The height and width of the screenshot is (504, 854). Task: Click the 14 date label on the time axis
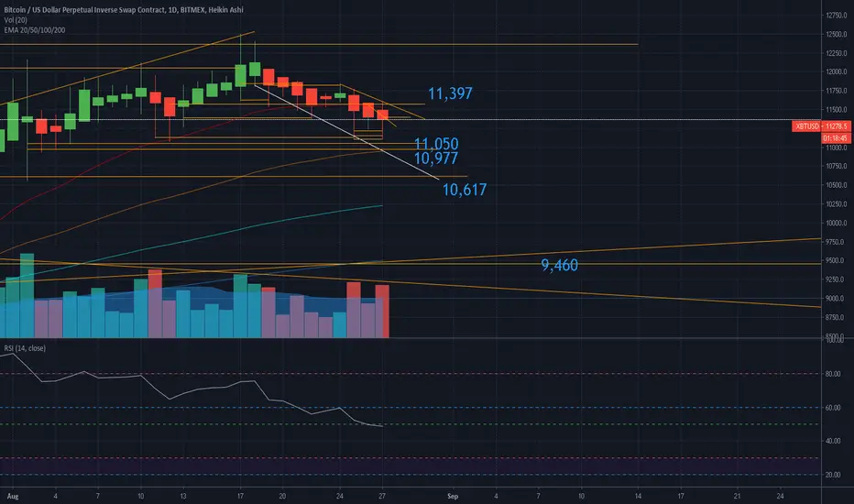638,496
